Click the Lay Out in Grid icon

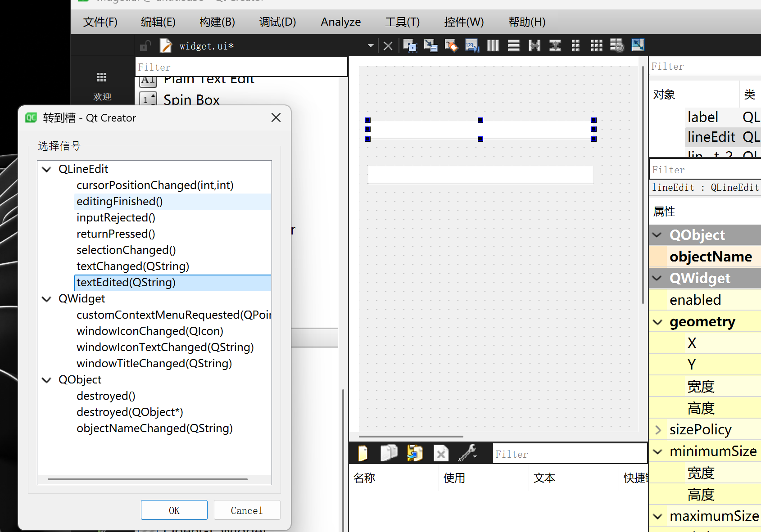(597, 45)
